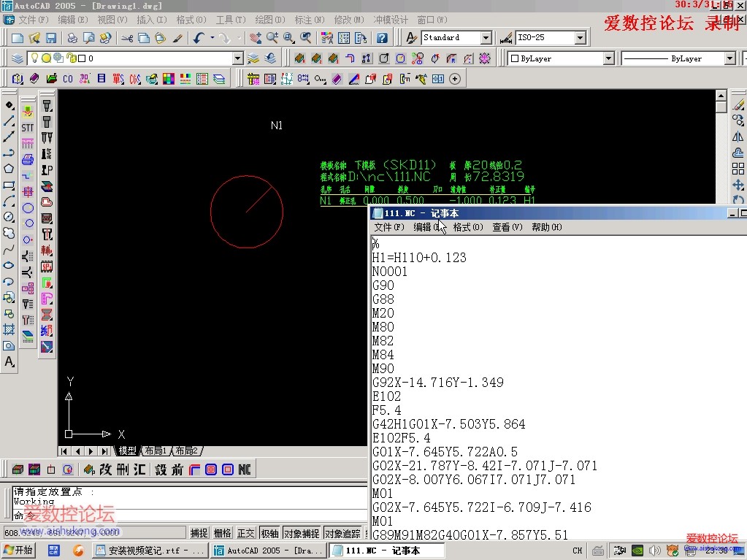This screenshot has width=747, height=560.
Task: Select the Polygon draw tool
Action: [x=9, y=169]
